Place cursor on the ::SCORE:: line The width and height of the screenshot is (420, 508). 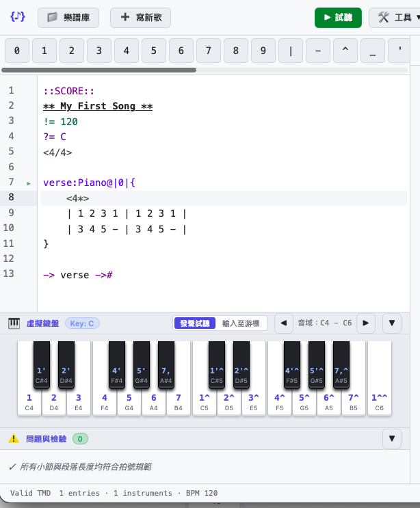tap(68, 91)
